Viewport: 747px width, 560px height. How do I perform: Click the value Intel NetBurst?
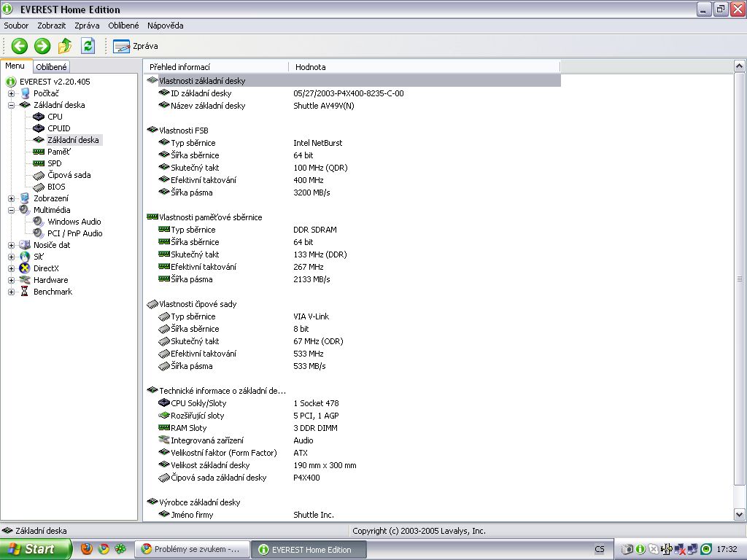click(x=318, y=143)
